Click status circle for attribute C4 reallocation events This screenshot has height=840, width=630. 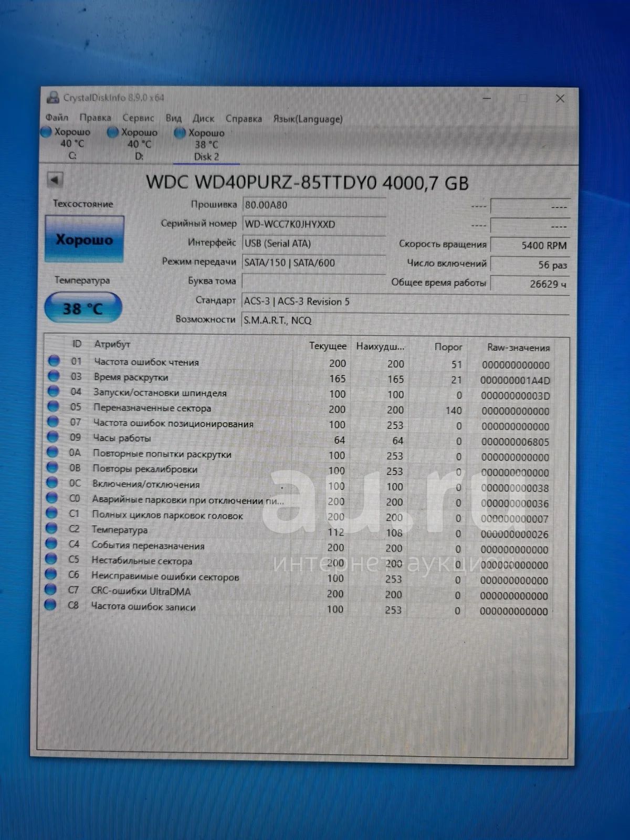pyautogui.click(x=51, y=543)
